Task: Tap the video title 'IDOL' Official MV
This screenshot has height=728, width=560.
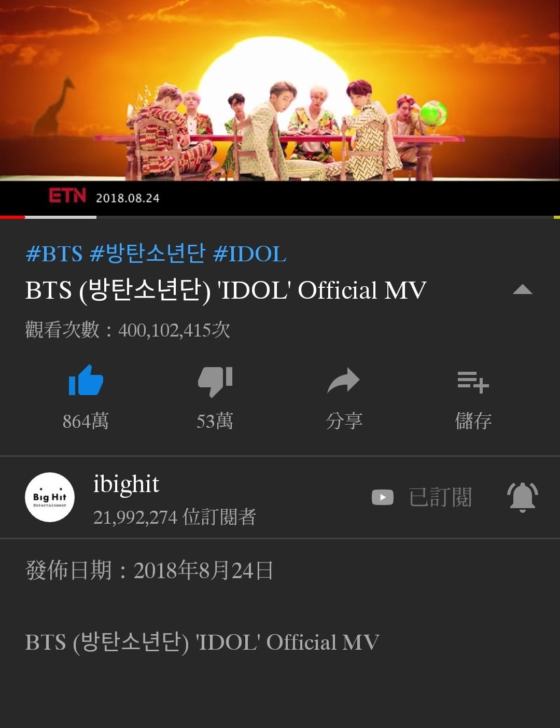Action: (x=226, y=290)
